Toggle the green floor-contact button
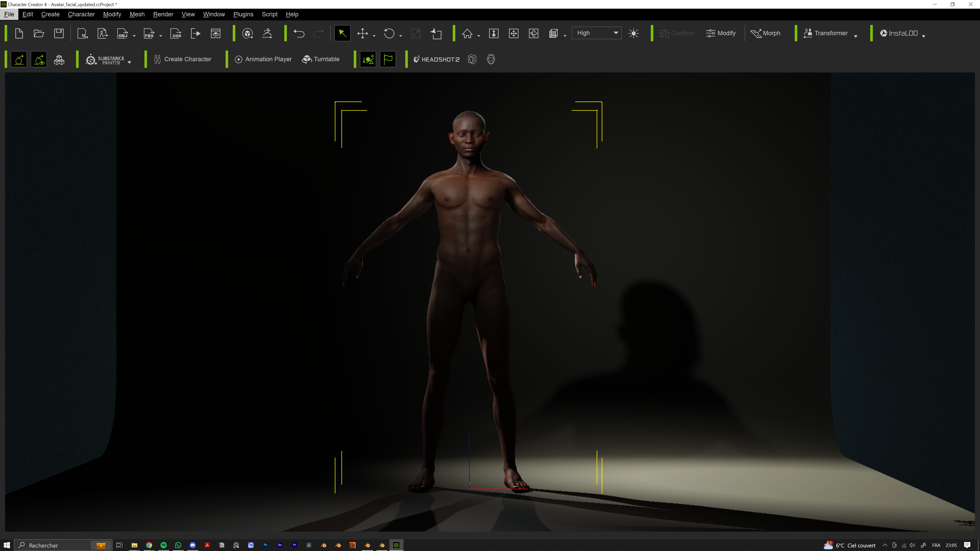Screen dimensions: 980x551 (x=368, y=59)
